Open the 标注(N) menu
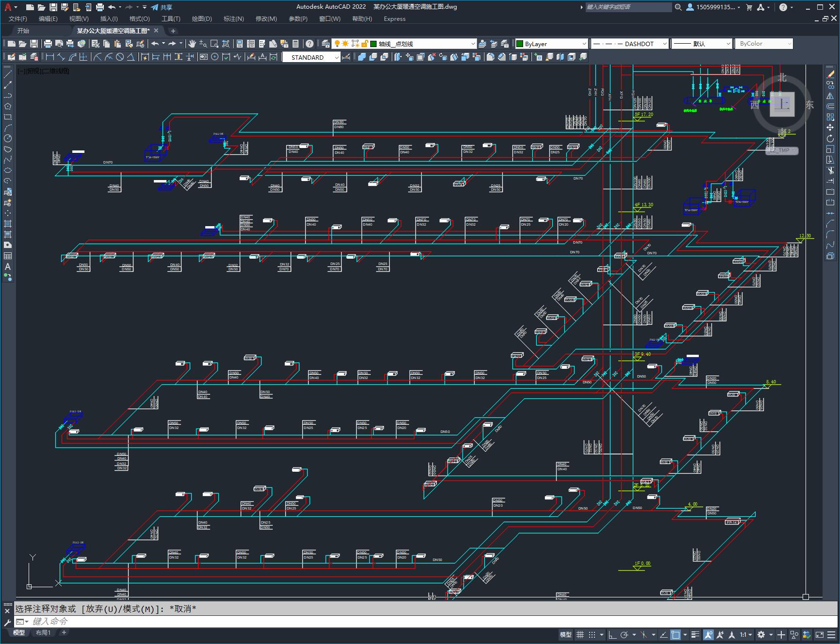Viewport: 840px width, 644px height. [x=233, y=19]
